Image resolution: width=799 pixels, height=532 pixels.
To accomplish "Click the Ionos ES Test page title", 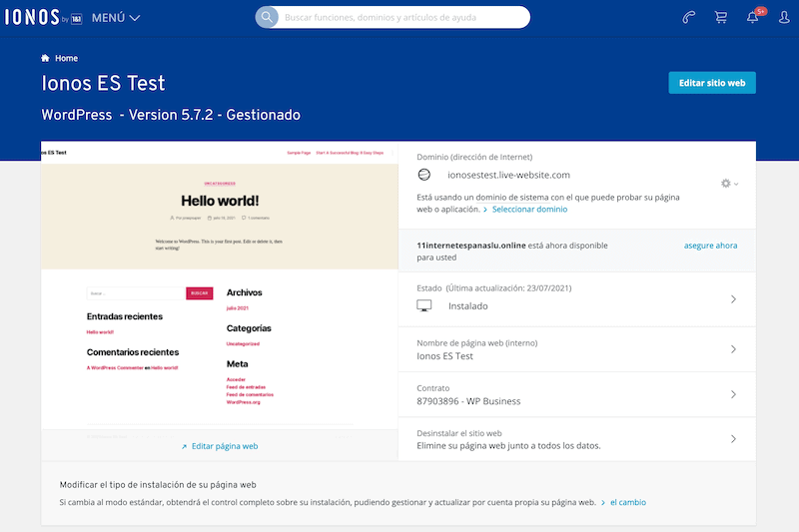I will click(x=103, y=83).
